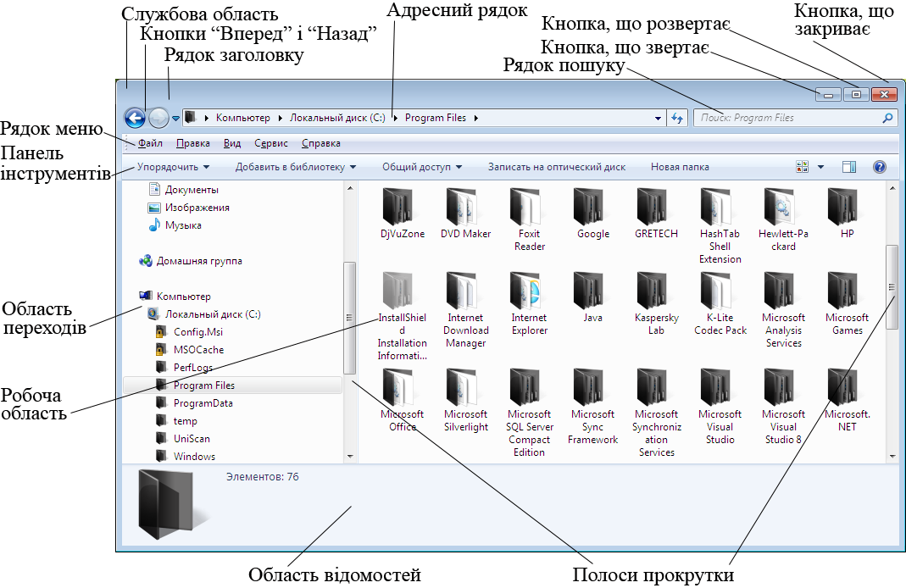906x588 pixels.
Task: Open the Общий доступ dropdown
Action: 422,167
